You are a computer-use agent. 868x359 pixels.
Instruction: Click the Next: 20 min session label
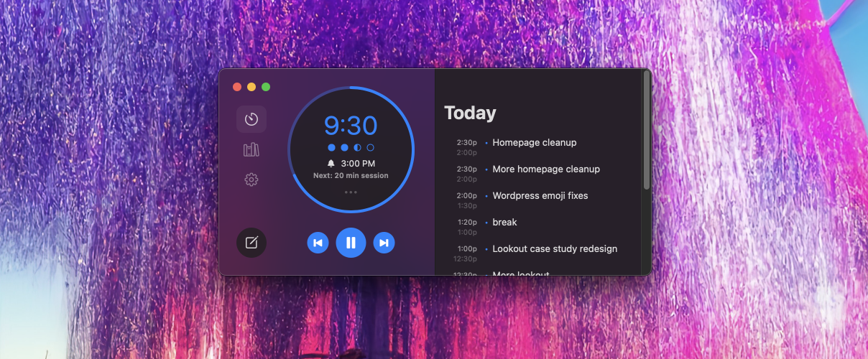point(351,176)
